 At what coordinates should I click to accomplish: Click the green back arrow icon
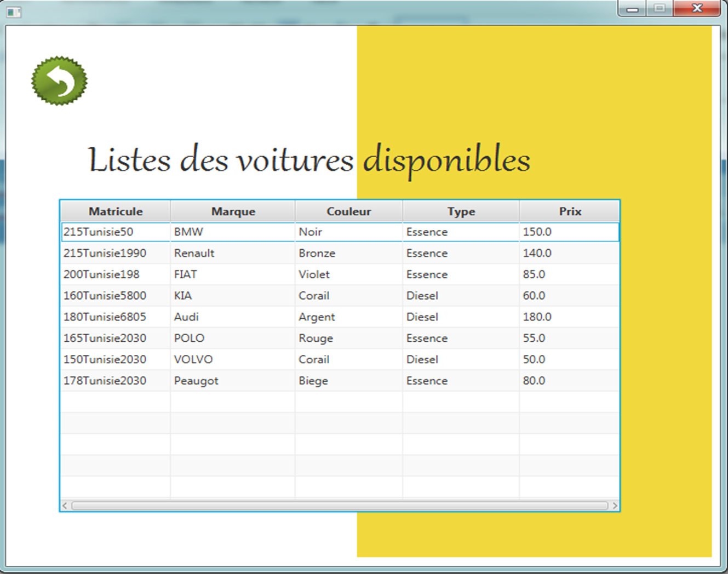pos(59,79)
